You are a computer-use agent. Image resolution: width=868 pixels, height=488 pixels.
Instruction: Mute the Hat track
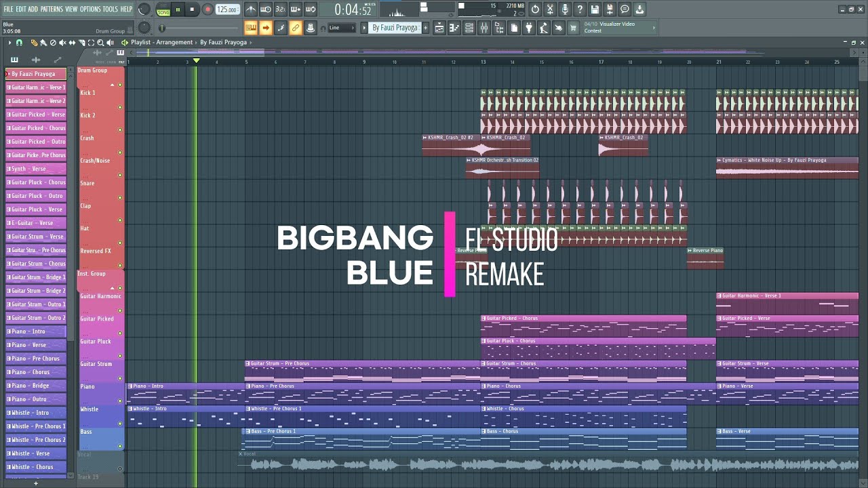[x=120, y=243]
